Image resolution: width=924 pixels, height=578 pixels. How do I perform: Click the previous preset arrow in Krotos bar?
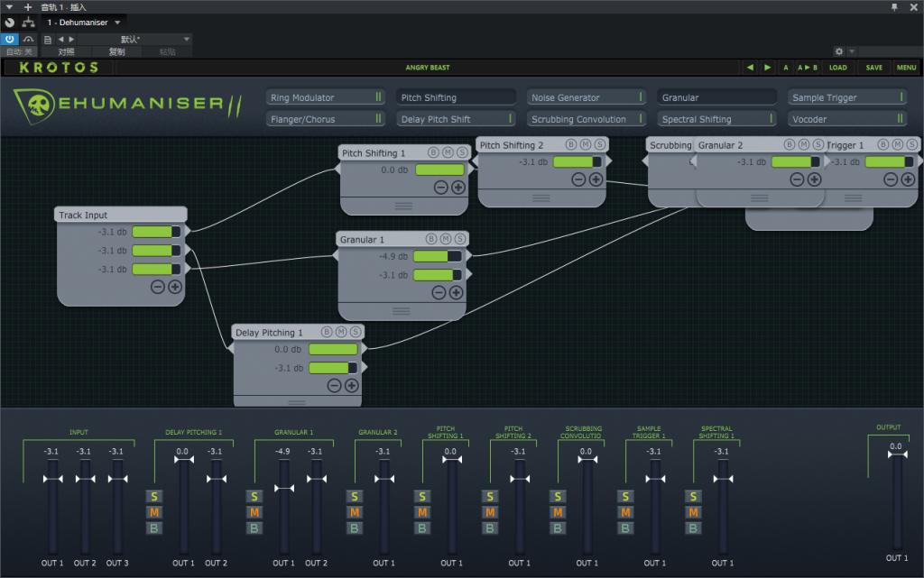(750, 68)
